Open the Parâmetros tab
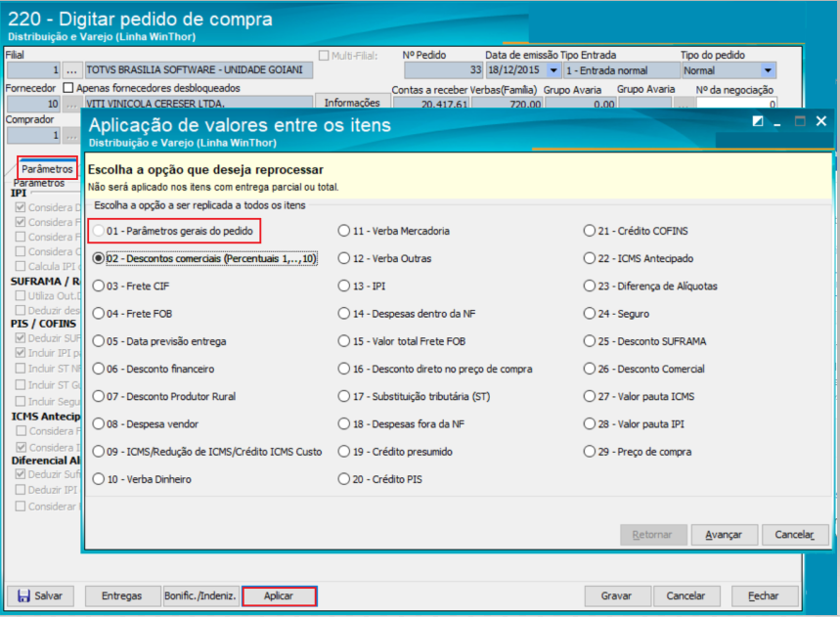 [x=47, y=169]
